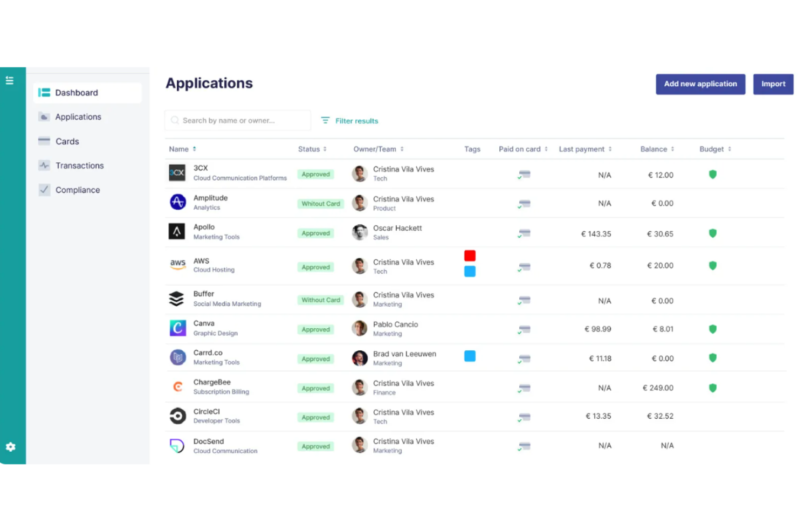The width and height of the screenshot is (798, 532).
Task: Open the settings gear at sidebar bottom
Action: point(10,446)
